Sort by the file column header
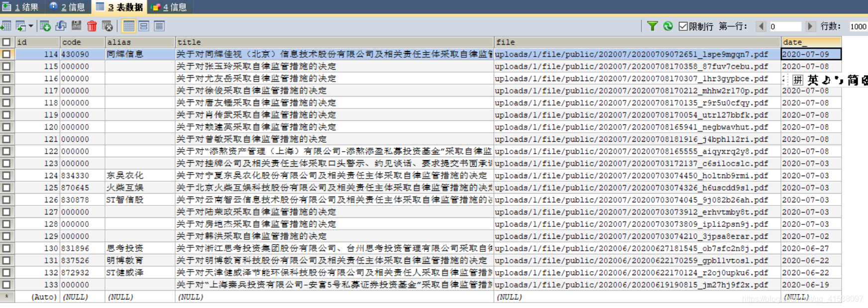Image resolution: width=868 pixels, height=308 pixels. tap(637, 42)
